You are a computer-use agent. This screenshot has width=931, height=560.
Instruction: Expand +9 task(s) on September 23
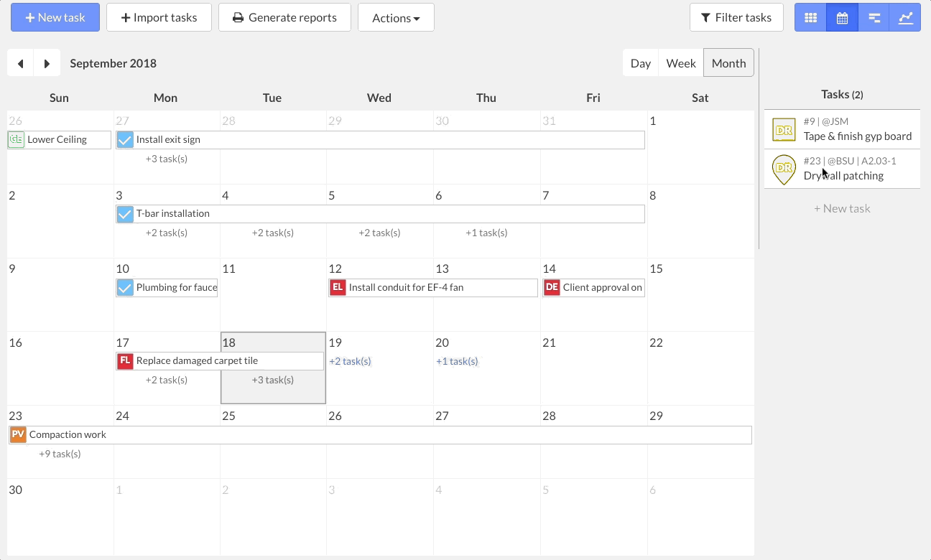click(x=60, y=454)
